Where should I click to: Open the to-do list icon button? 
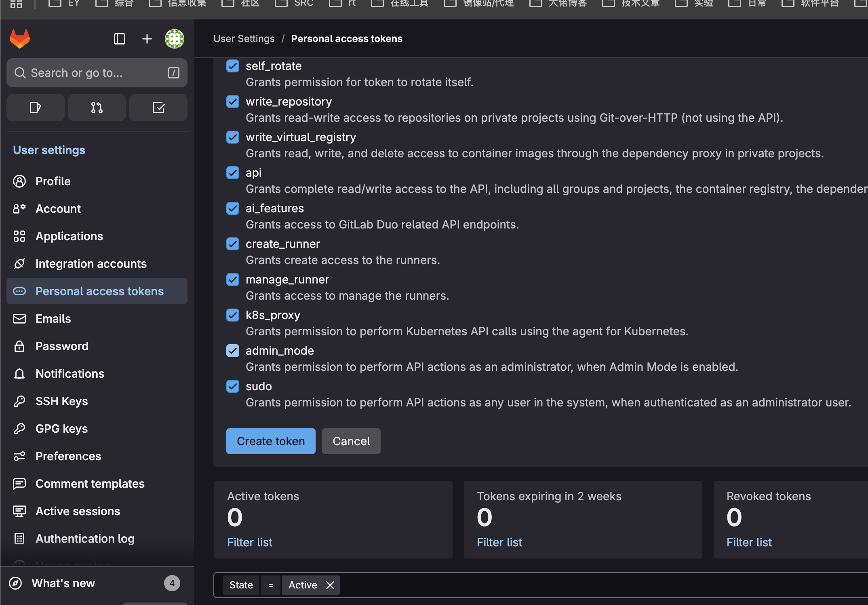(158, 108)
